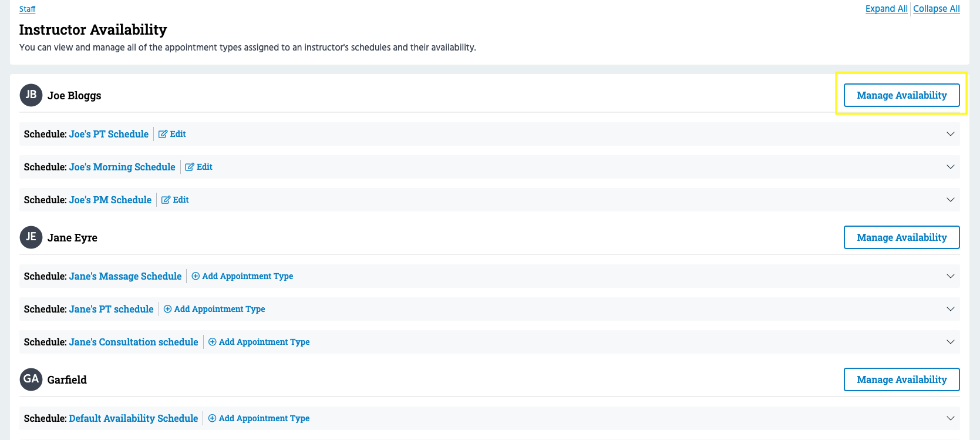Expand Joe's Morning Schedule row chevron
This screenshot has height=440, width=980.
pos(950,167)
